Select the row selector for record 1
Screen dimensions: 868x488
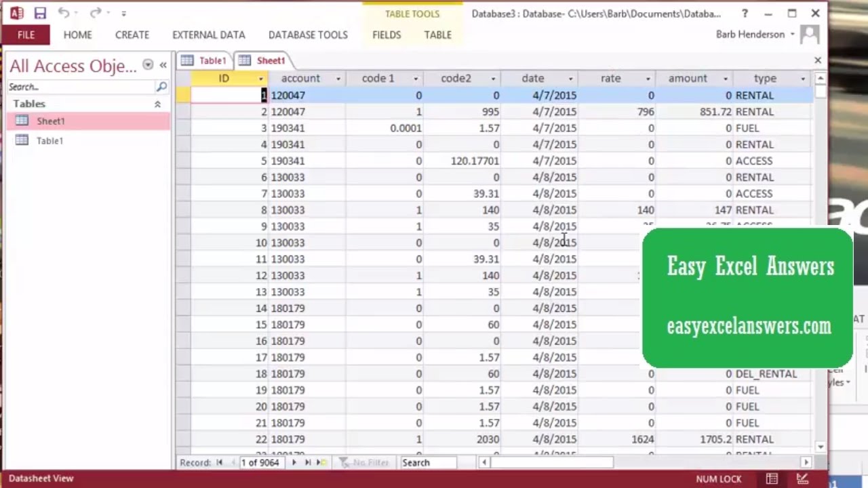coord(183,96)
